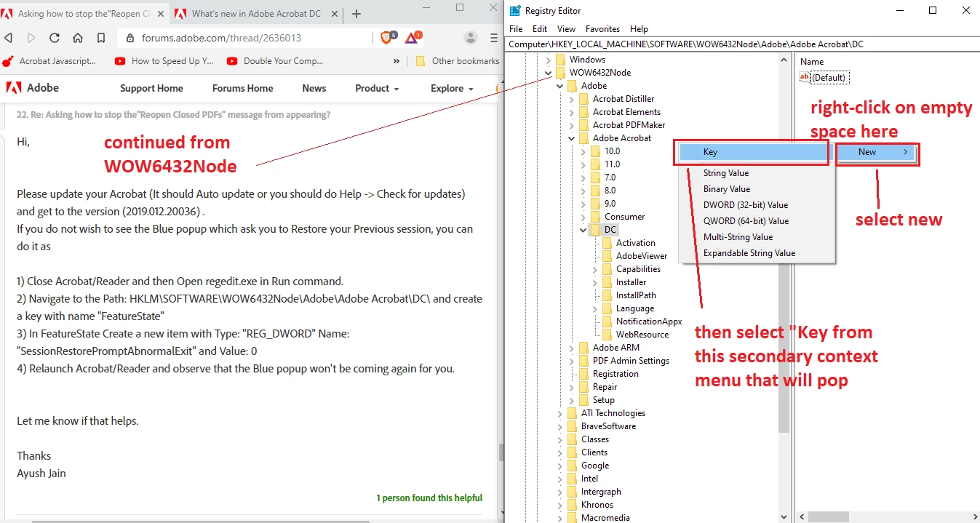Open Brave Shields lion icon
The height and width of the screenshot is (523, 980).
coord(387,37)
